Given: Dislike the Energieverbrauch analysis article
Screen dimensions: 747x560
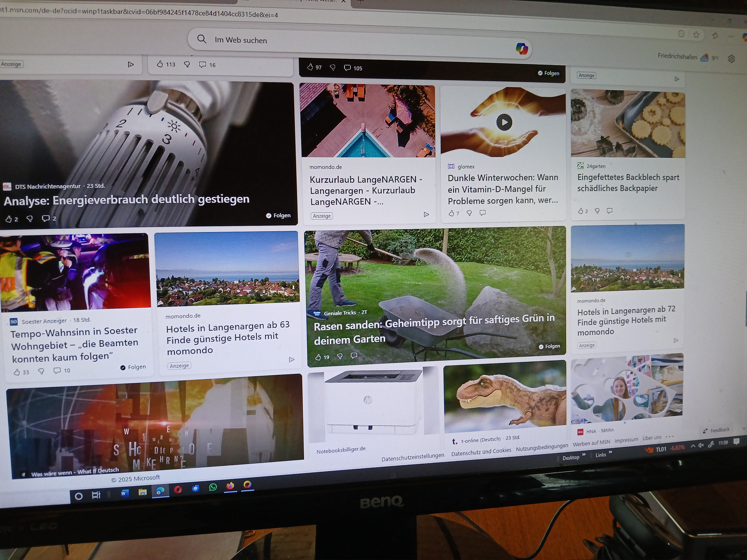Looking at the screenshot, I should click(30, 219).
